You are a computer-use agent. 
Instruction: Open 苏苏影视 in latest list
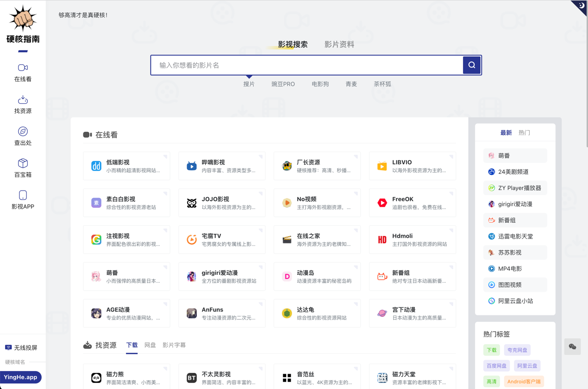(515, 253)
